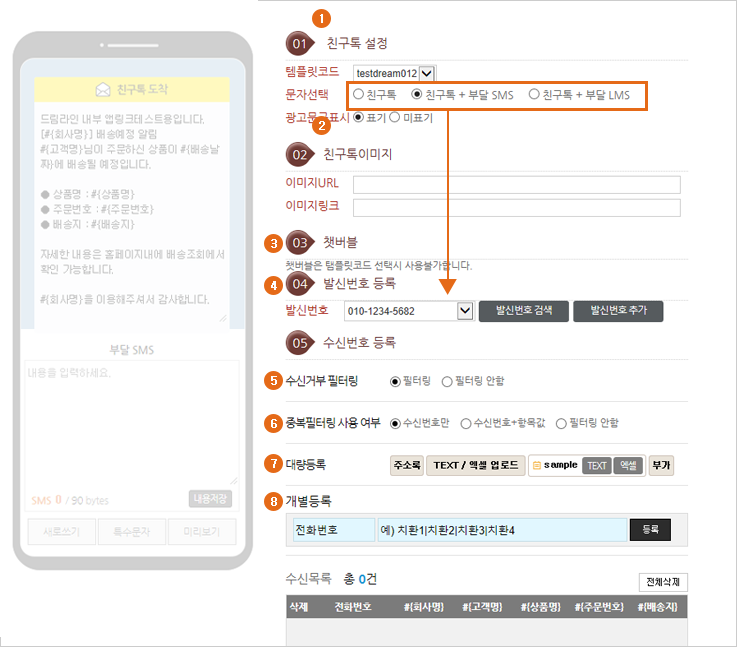Screen dimensions: 737x647
Task: Expand the 발신번호 010-1234-5682 dropdown
Action: [x=464, y=311]
